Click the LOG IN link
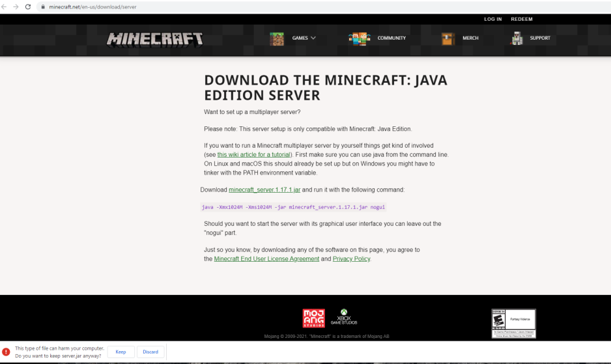The image size is (611, 364). (x=493, y=19)
